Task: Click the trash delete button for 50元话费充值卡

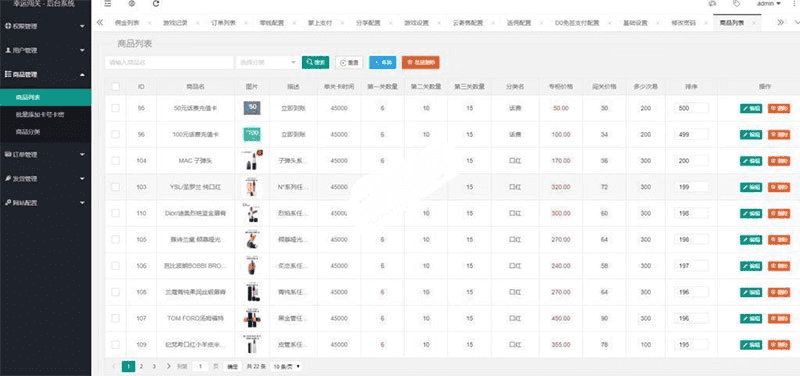Action: click(x=779, y=108)
